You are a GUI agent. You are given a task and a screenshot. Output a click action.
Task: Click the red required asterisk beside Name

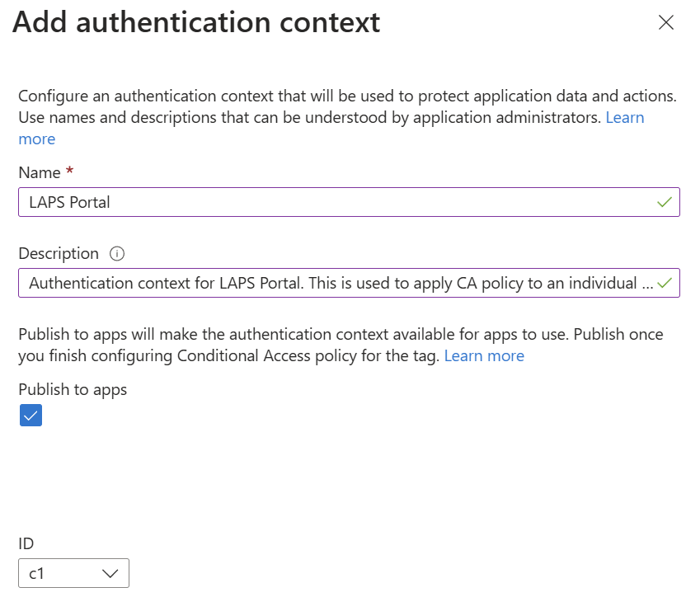[x=68, y=172]
